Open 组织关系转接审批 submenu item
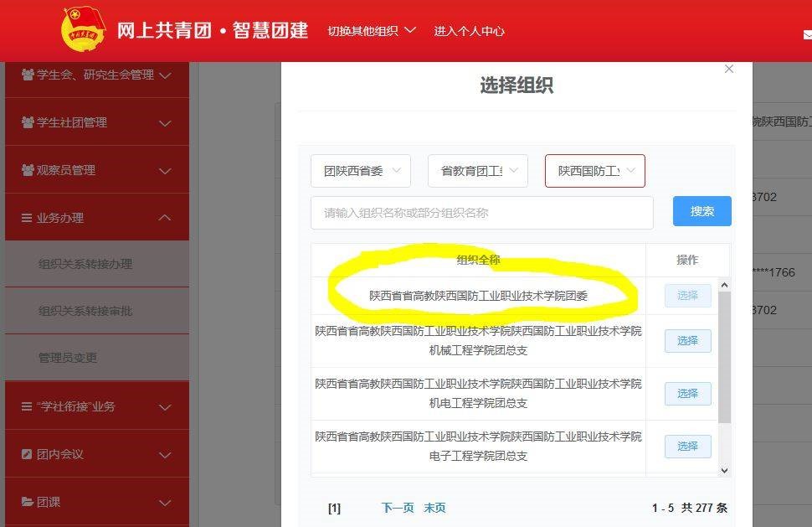 coord(85,311)
